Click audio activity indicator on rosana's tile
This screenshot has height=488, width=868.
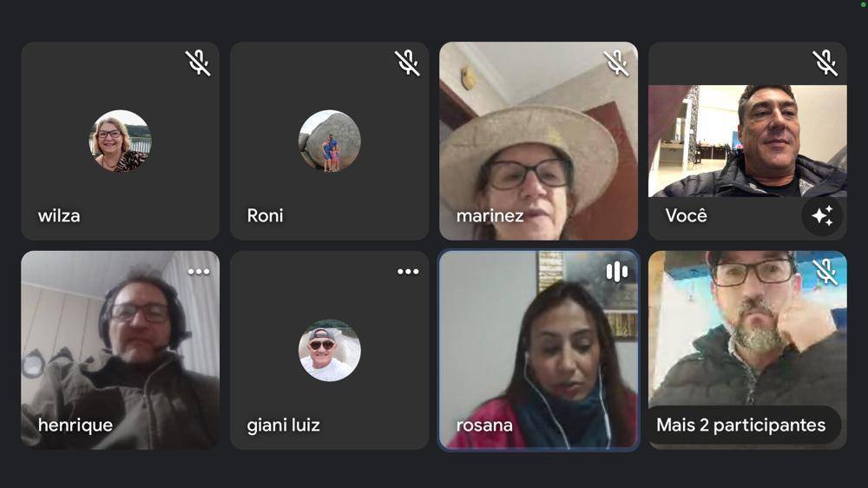(x=616, y=272)
